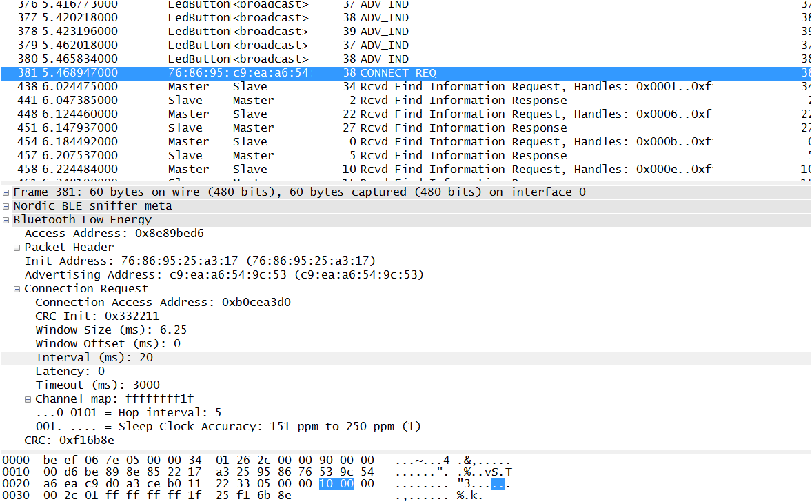Select packet 458 with handles 0x000e
Viewport: 812px width, 504px height.
point(406,170)
